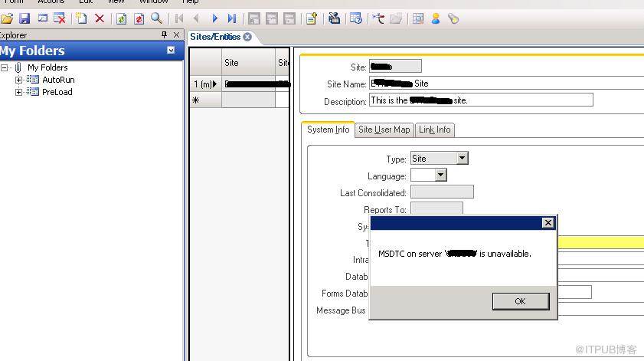Switch to the Link Info tab
644x361 pixels.
434,130
